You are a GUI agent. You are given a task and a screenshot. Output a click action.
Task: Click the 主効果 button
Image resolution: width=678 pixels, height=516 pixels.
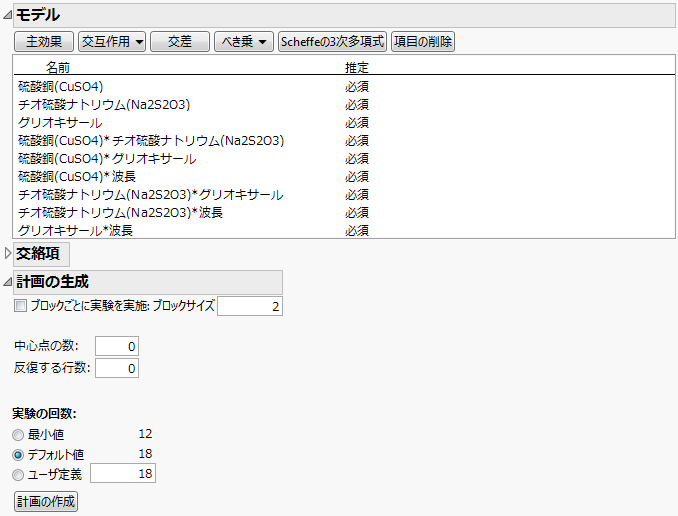[x=44, y=41]
